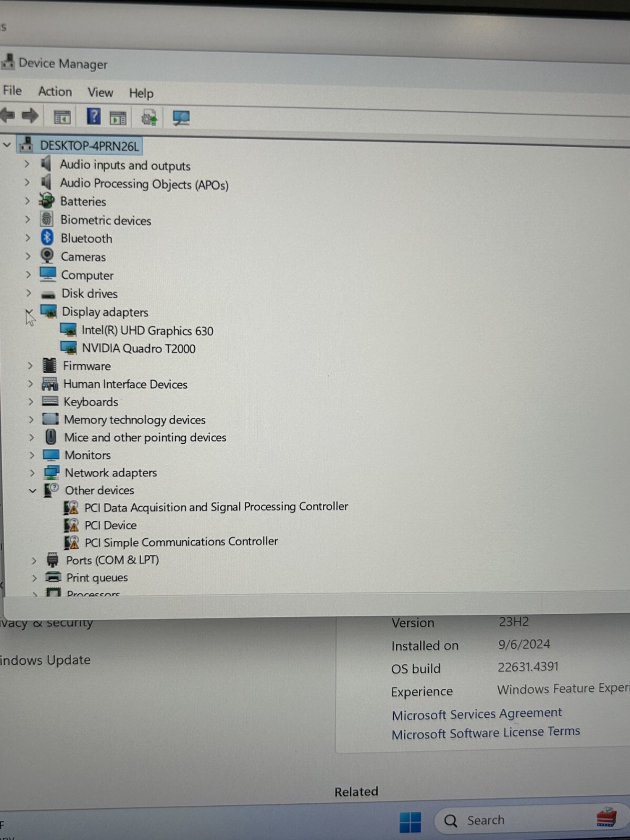
Task: Click the Network adapters icon
Action: pyautogui.click(x=51, y=472)
